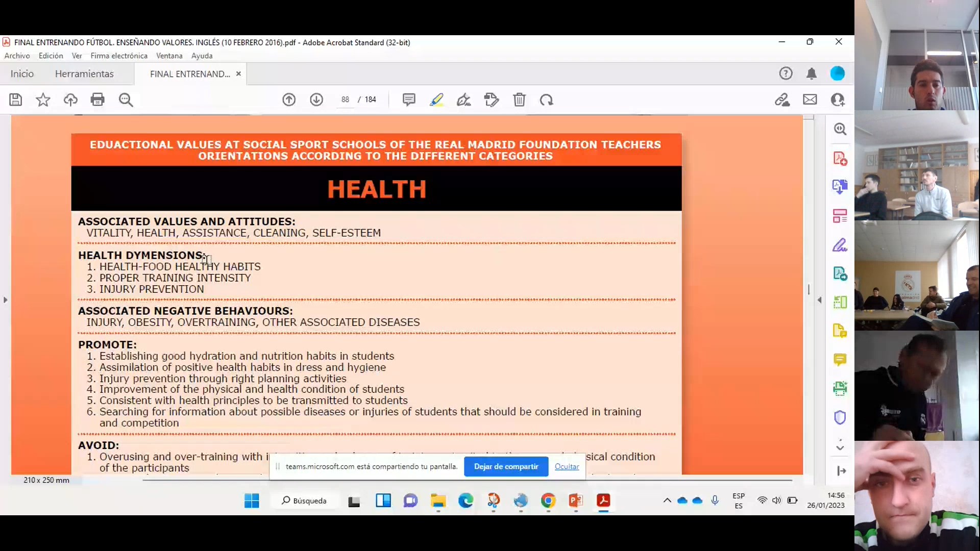Select the highlighter text tool

click(x=436, y=99)
